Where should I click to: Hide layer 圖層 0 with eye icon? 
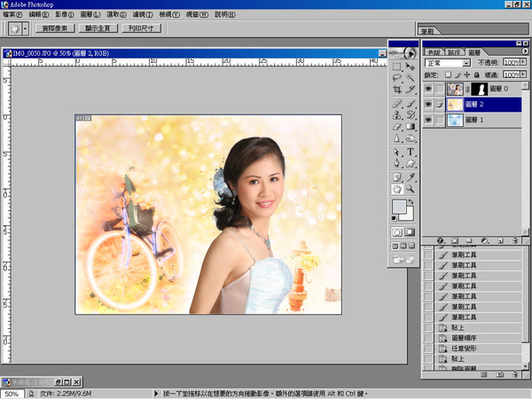(430, 90)
